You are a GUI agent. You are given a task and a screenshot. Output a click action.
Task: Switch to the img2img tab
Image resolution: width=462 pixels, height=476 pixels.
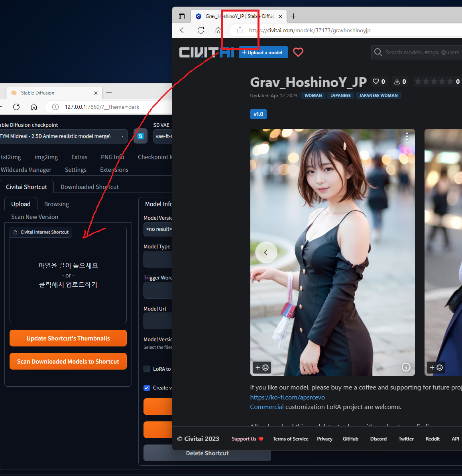click(x=46, y=157)
